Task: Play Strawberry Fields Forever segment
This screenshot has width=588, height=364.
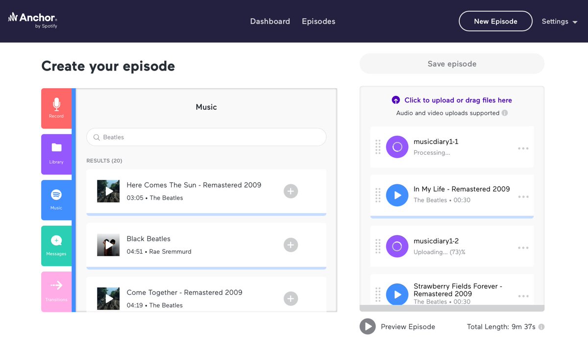Action: pos(397,294)
